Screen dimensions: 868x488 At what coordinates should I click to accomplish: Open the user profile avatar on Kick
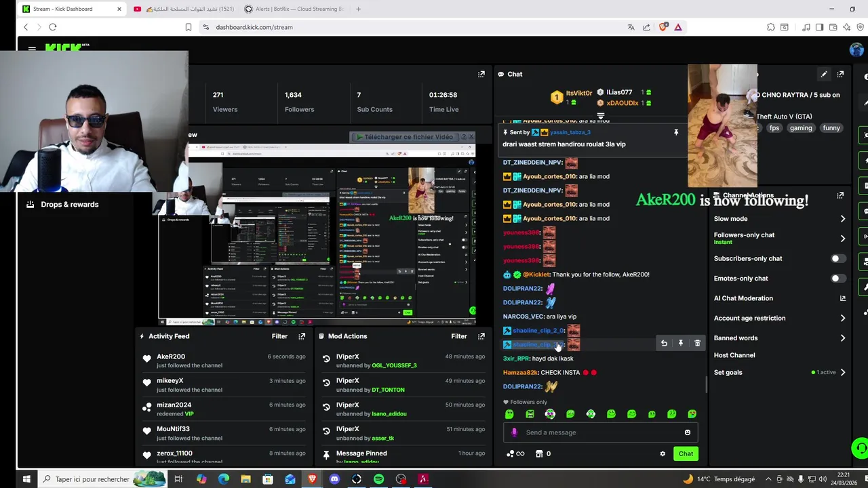tap(856, 49)
